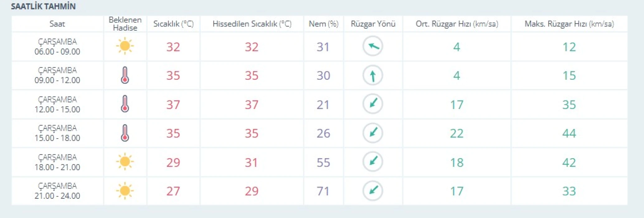The image size is (644, 218).
Task: Click the thermometer icon for 12.00 - 15.00
Action: [125, 104]
